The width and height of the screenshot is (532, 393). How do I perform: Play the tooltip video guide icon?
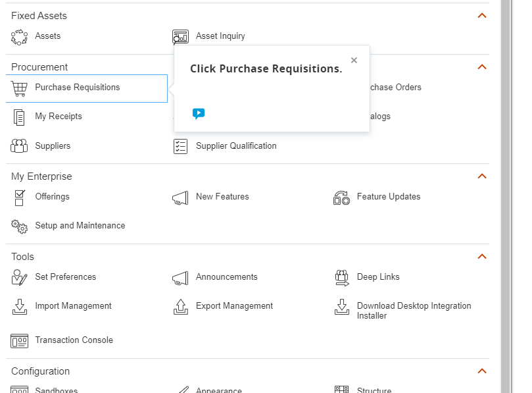tap(199, 113)
